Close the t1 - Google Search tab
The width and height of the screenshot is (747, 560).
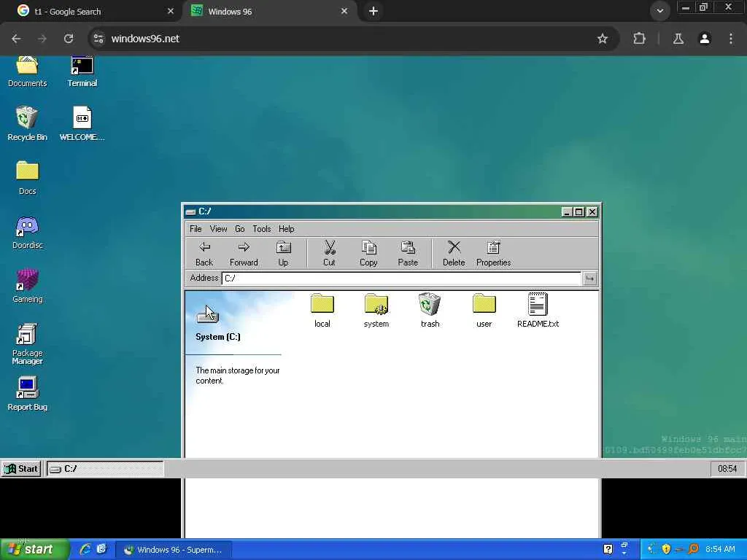[171, 11]
